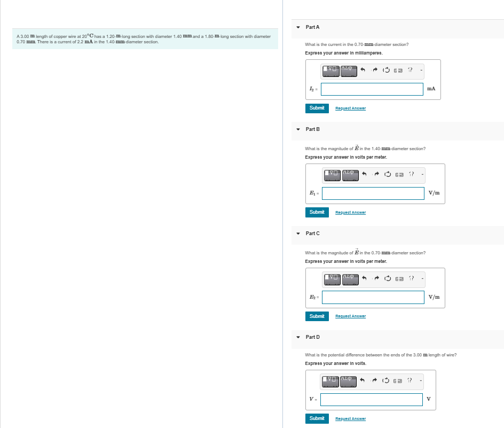Viewport: 504px width, 428px height.
Task: Click Request Answer link for Part B
Action: tap(350, 213)
